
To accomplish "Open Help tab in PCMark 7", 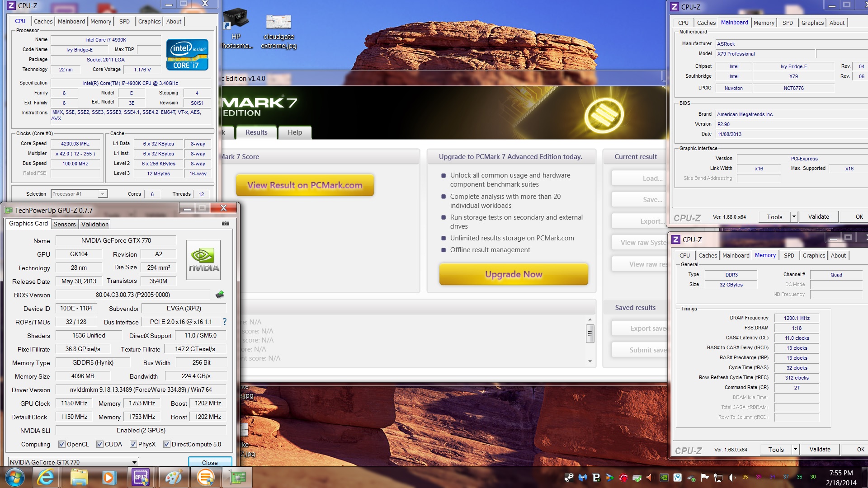I will point(295,132).
